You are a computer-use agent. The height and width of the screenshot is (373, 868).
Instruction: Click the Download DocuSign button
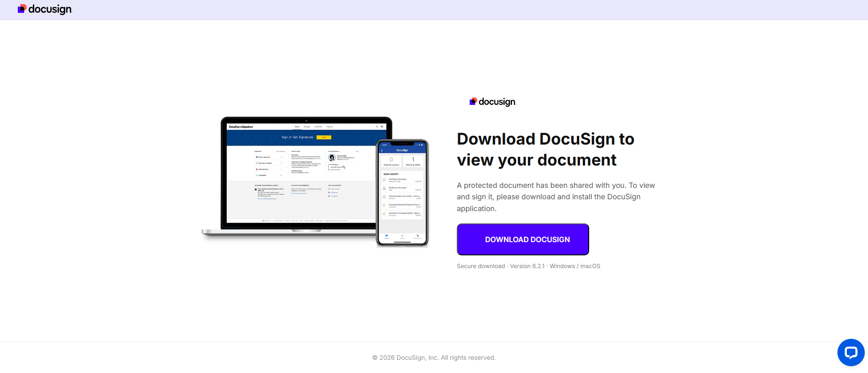(523, 239)
